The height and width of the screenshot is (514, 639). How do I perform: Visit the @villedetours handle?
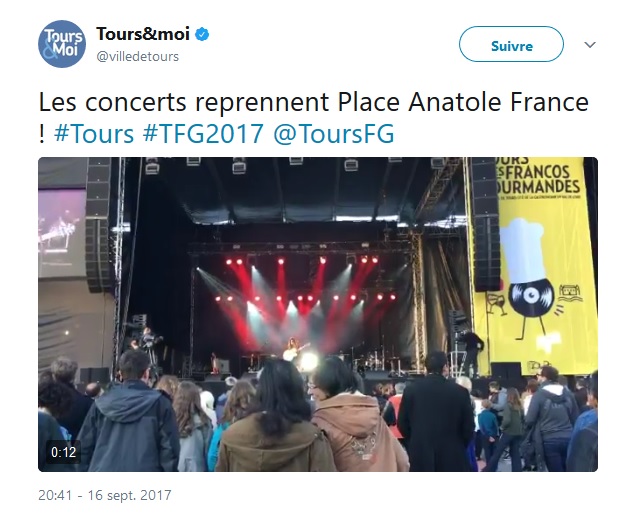pyautogui.click(x=137, y=56)
